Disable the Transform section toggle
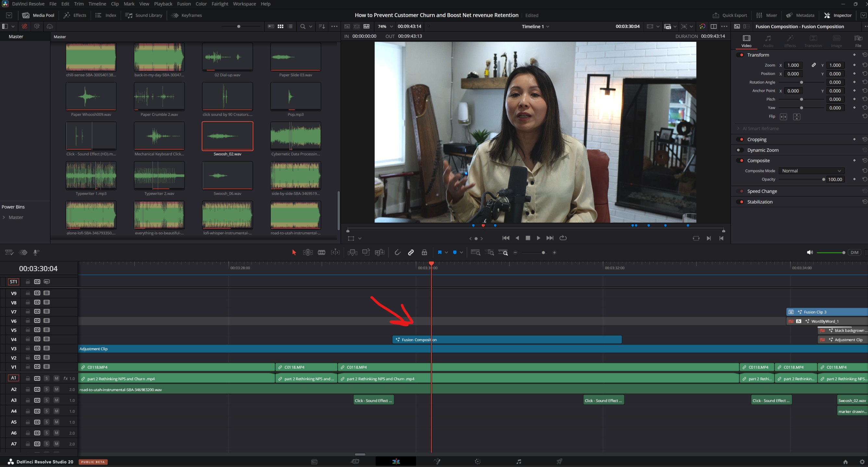Image resolution: width=868 pixels, height=467 pixels. tap(741, 55)
